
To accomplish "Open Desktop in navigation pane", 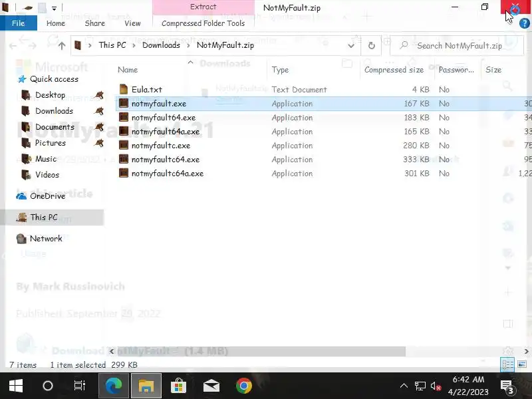I will [x=51, y=95].
